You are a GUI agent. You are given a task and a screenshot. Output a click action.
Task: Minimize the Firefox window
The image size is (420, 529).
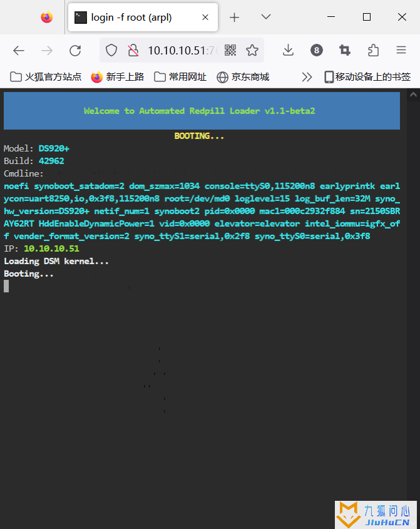[331, 17]
